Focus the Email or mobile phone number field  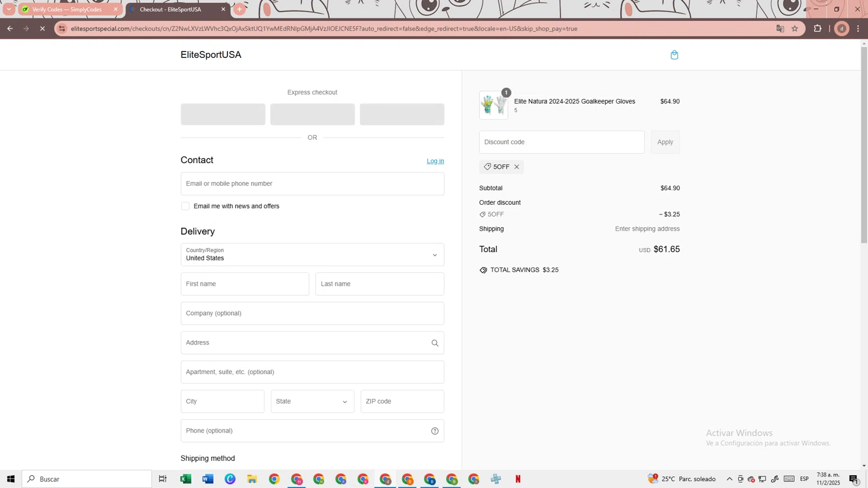tap(312, 184)
